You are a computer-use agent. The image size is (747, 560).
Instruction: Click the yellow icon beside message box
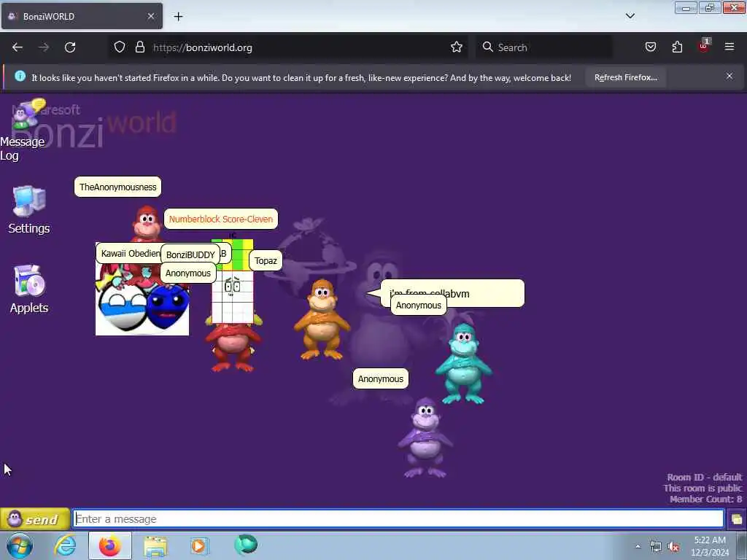pos(737,519)
